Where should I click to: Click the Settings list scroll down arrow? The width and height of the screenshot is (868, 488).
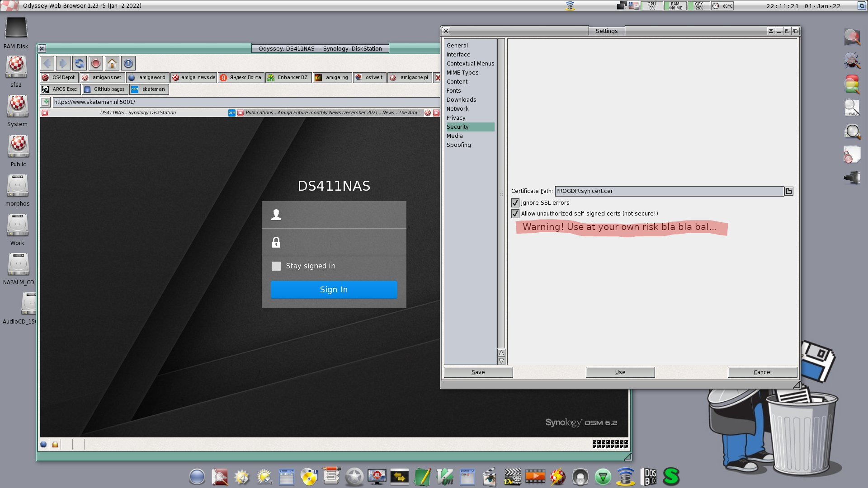pyautogui.click(x=501, y=361)
